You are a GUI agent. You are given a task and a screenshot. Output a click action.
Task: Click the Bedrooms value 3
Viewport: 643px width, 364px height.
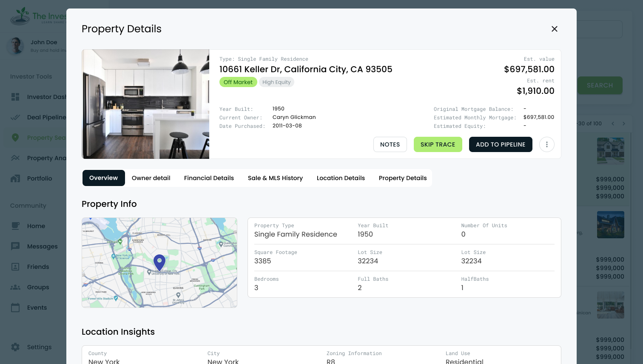tap(256, 288)
